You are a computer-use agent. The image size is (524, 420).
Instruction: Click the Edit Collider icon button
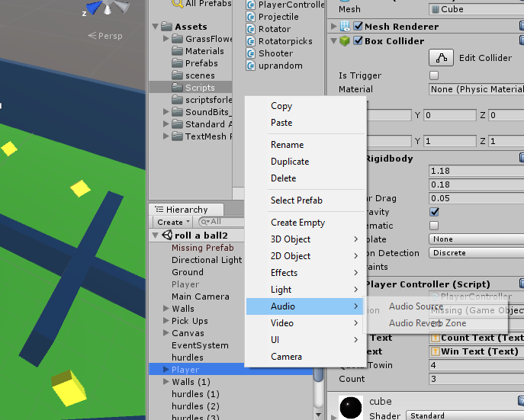[x=441, y=58]
